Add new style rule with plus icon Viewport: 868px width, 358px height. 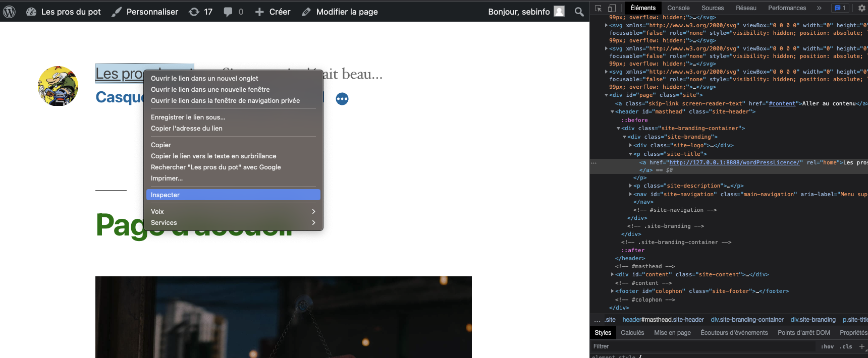[x=862, y=346]
